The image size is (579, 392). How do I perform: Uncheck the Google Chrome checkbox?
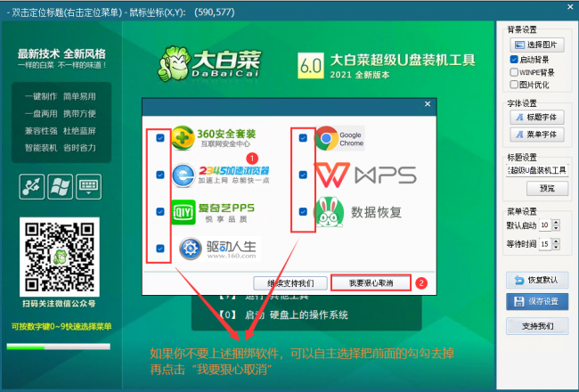click(303, 138)
